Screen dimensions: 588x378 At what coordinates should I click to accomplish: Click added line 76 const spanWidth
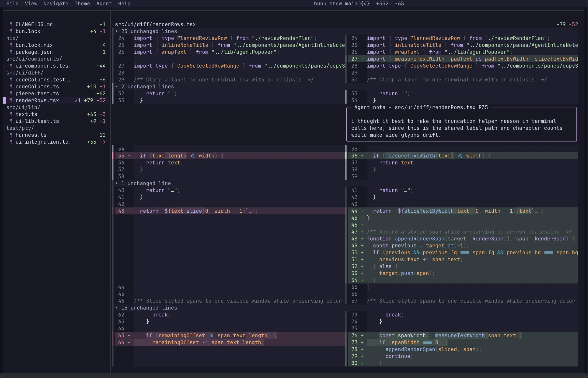[x=463, y=335]
